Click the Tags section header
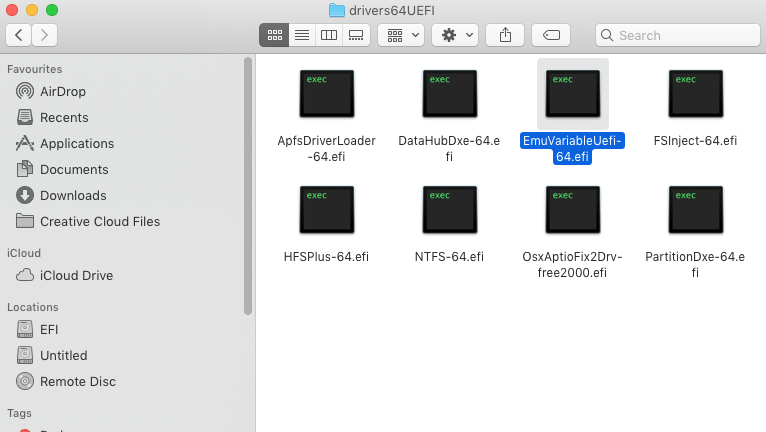The width and height of the screenshot is (766, 432). point(20,413)
